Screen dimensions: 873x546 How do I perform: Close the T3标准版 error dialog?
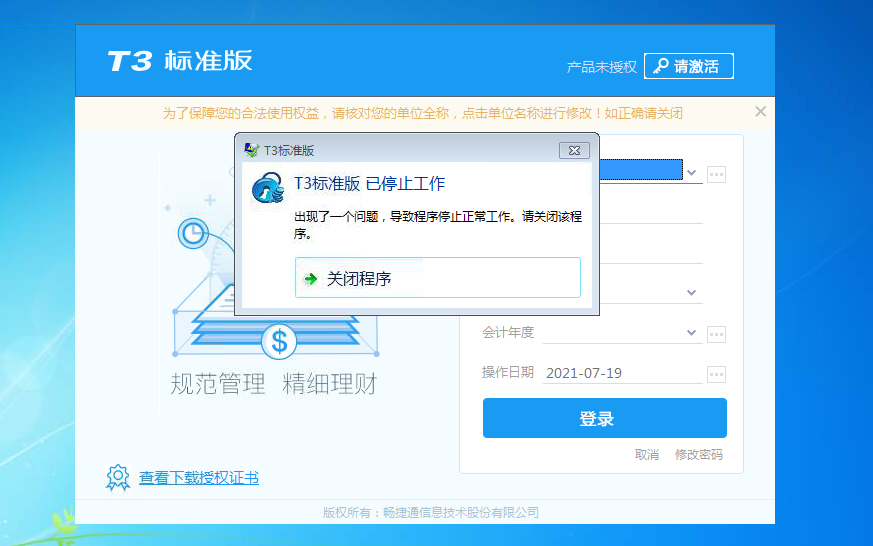tap(574, 150)
